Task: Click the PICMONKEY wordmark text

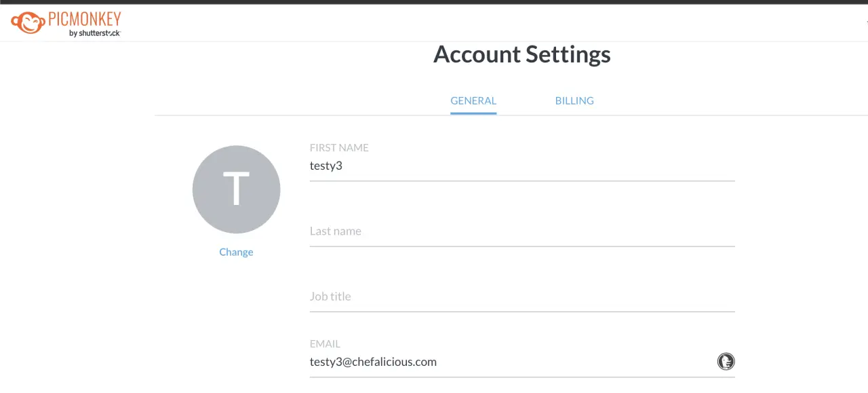Action: pos(85,20)
